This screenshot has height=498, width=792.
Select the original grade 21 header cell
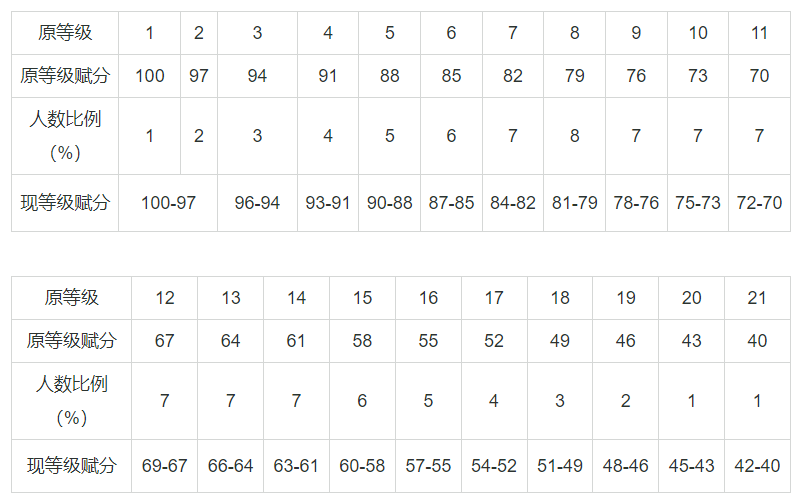(757, 298)
